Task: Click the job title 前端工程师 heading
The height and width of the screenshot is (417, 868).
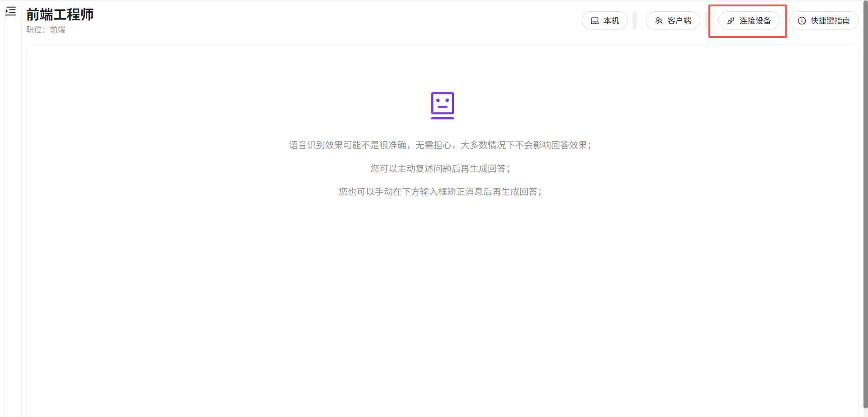Action: pyautogui.click(x=60, y=14)
